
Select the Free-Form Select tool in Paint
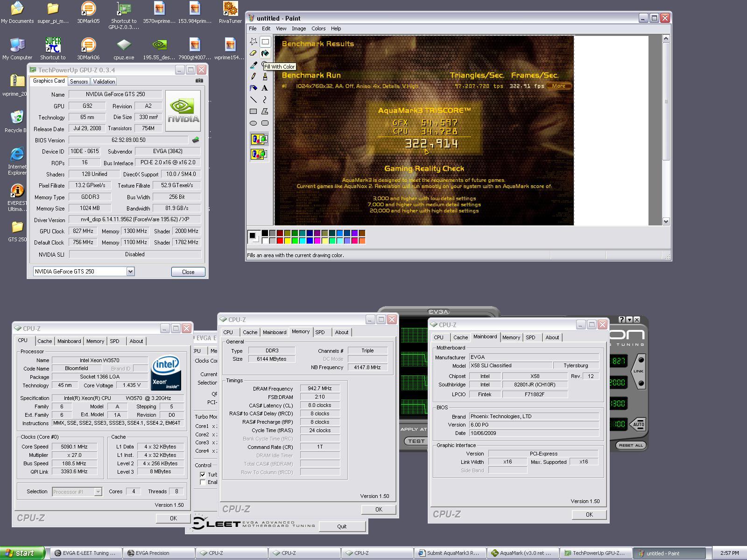pyautogui.click(x=254, y=42)
